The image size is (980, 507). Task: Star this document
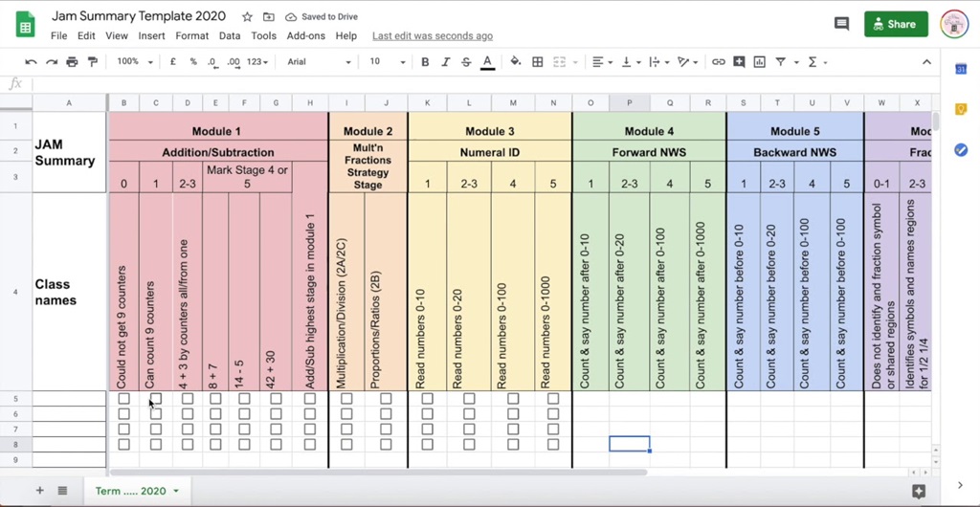248,17
